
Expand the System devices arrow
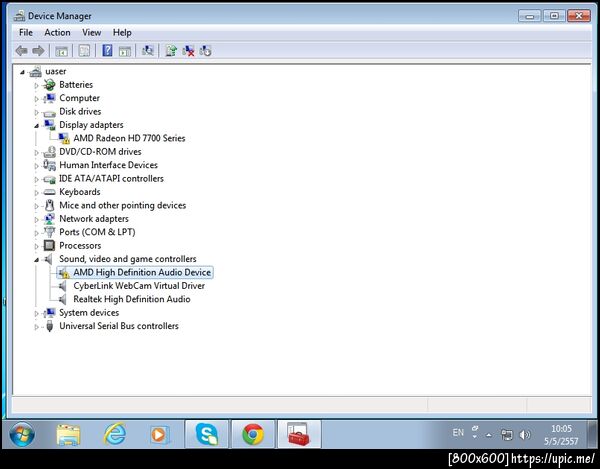coord(37,313)
